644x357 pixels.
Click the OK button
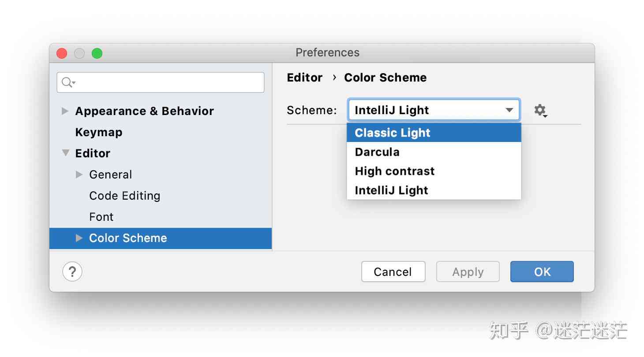click(x=542, y=271)
